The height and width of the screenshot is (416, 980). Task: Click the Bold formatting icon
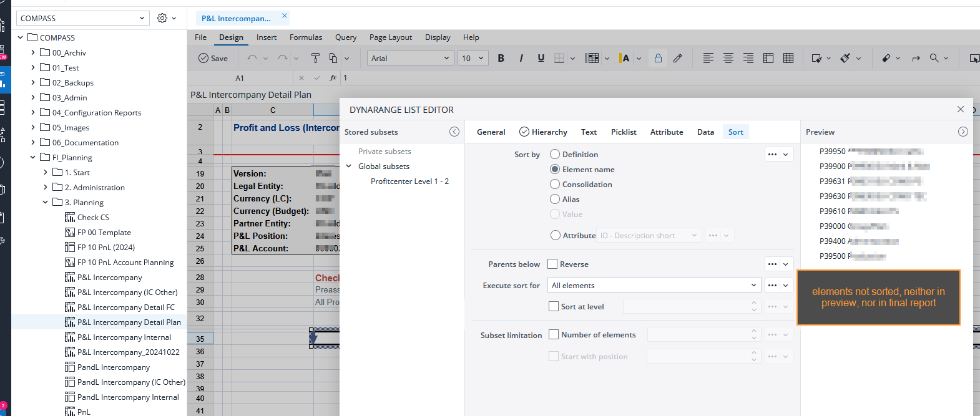pos(501,58)
